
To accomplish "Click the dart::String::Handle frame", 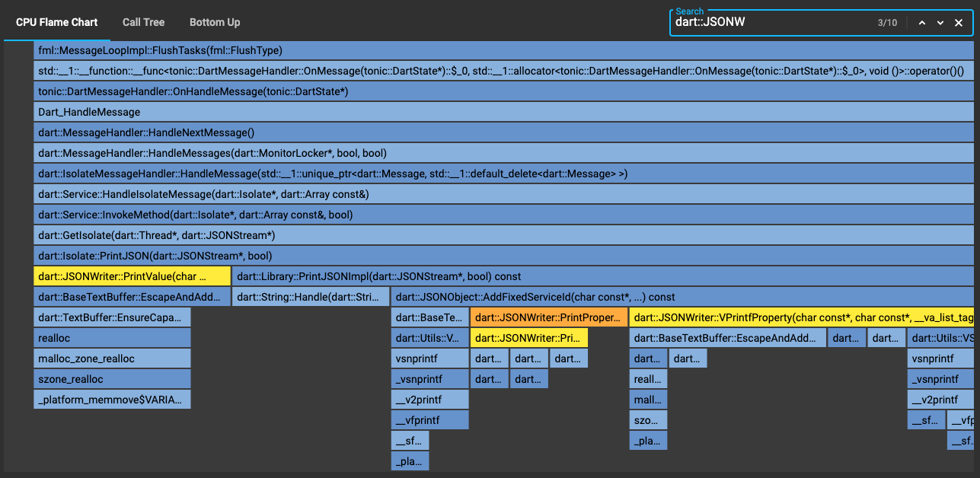I will coord(311,297).
